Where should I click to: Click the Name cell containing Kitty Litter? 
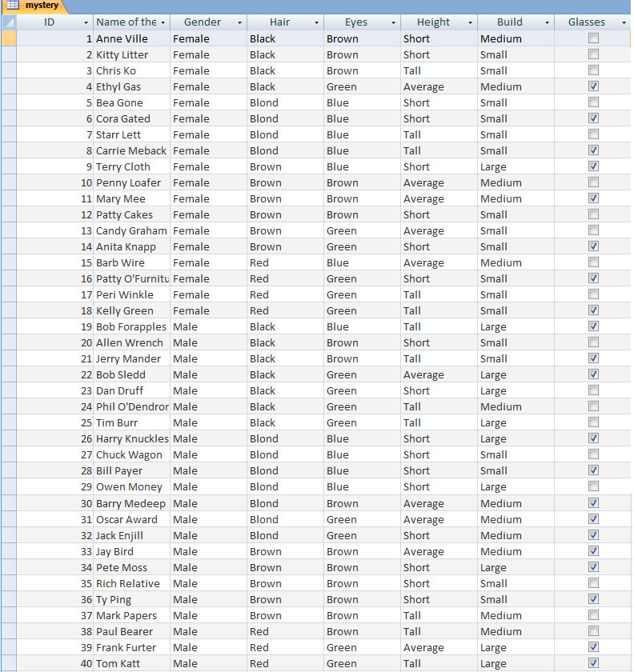coord(122,54)
